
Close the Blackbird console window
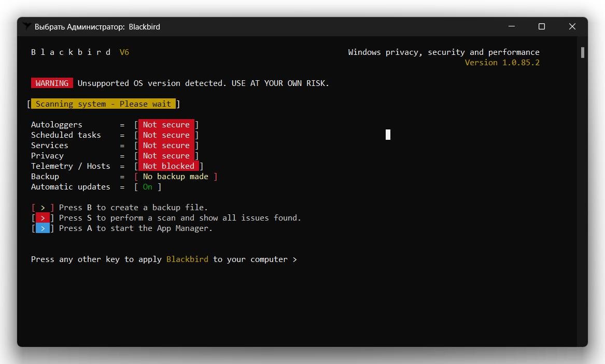tap(572, 26)
